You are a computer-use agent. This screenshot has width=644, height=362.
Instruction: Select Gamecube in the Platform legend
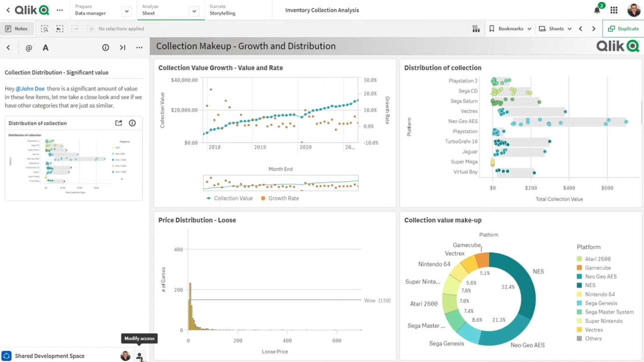click(x=594, y=268)
